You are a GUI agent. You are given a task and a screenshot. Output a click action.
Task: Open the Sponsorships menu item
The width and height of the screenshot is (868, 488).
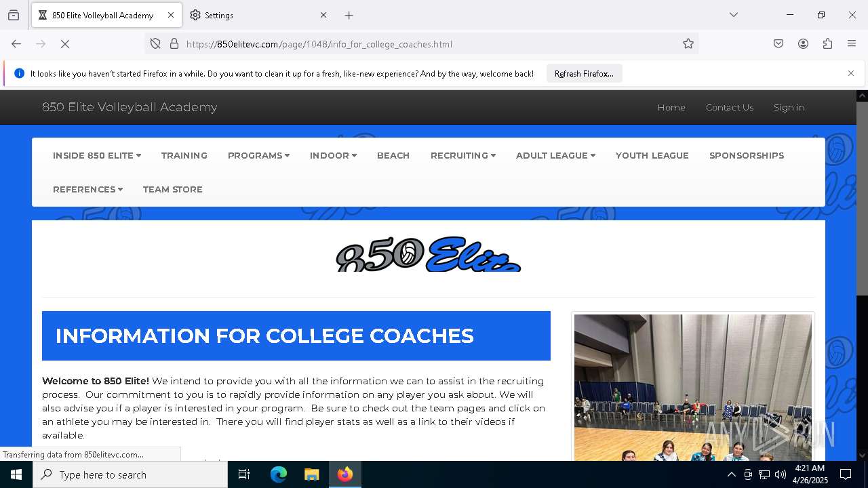point(747,155)
